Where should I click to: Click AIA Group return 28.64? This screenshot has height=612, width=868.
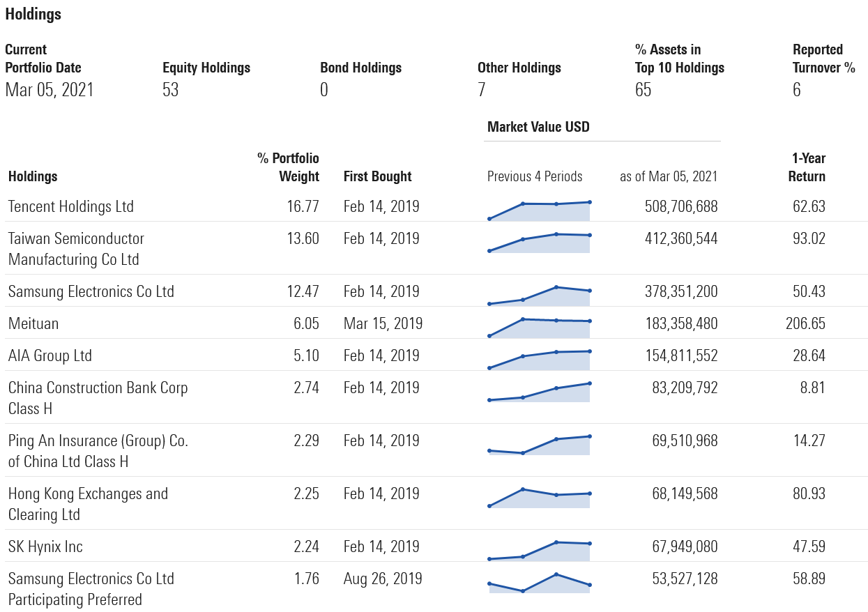coord(809,355)
